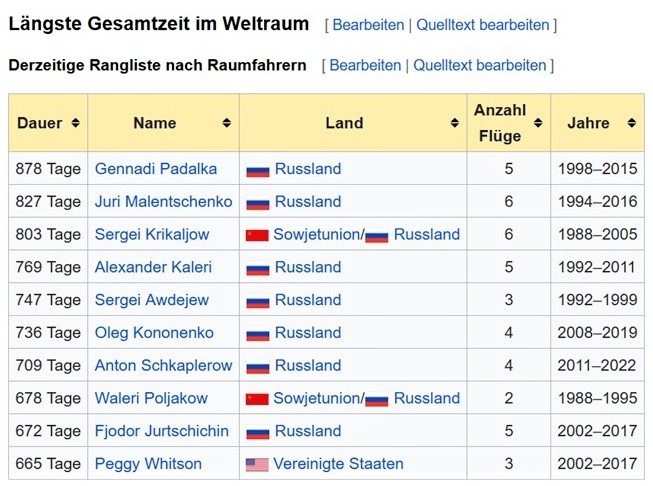Sort table by Name column arrows

click(x=227, y=124)
